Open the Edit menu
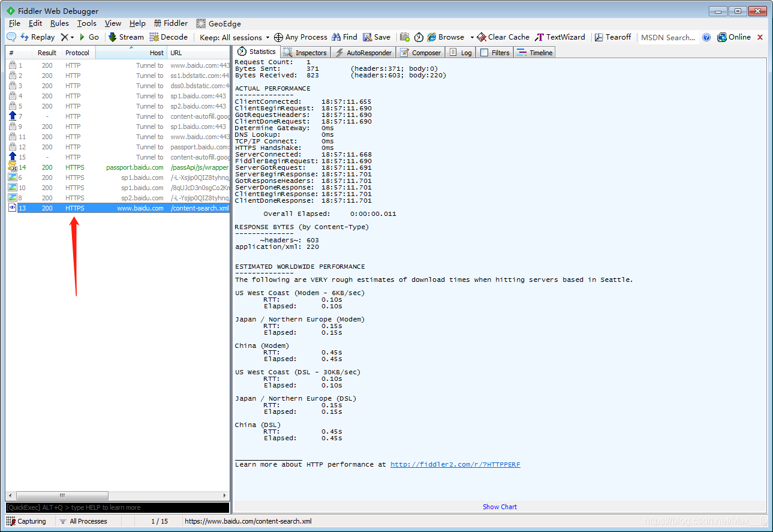 coord(35,23)
